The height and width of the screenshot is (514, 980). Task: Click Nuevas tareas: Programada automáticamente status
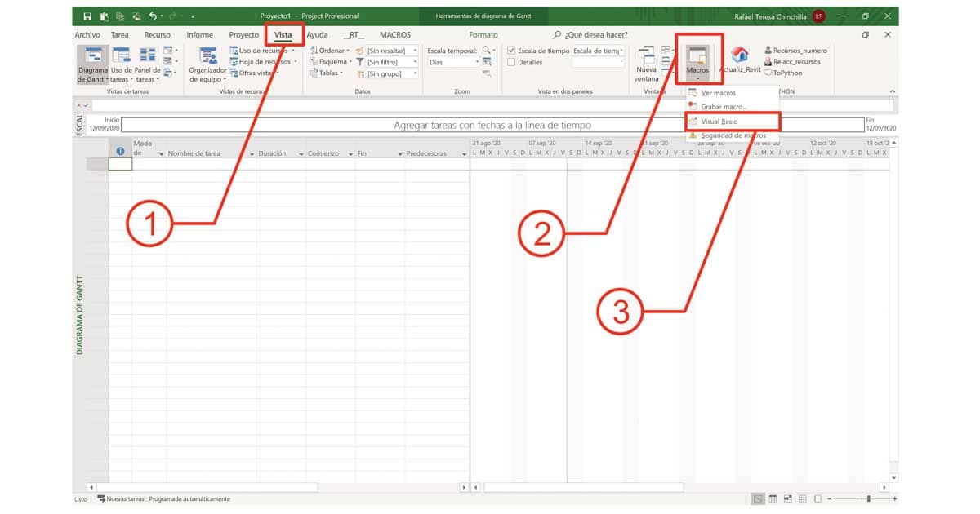click(163, 498)
